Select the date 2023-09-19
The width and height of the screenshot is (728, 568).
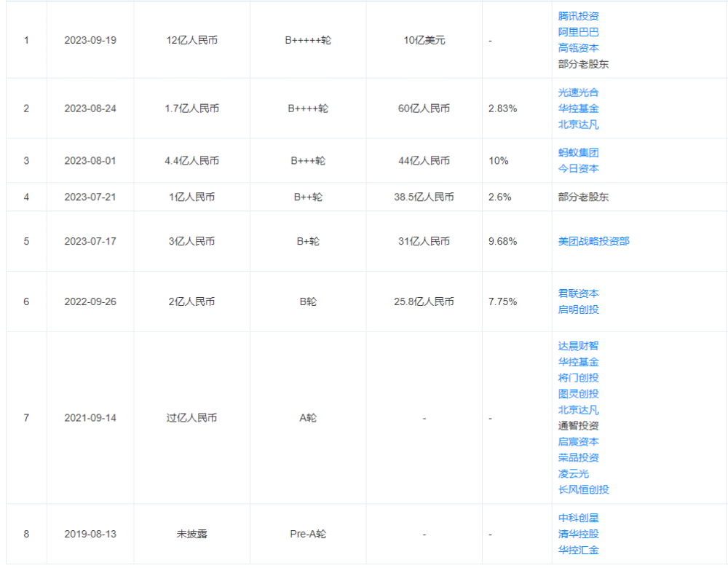(x=90, y=40)
